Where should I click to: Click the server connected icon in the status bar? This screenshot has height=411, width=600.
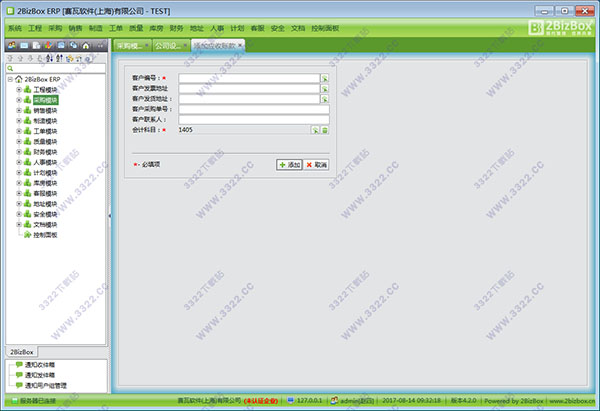click(x=15, y=401)
